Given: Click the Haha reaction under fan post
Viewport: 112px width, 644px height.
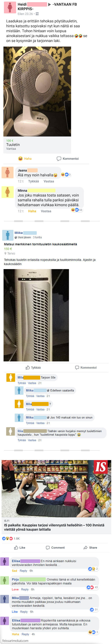Looking at the screenshot, I should pos(25,158).
